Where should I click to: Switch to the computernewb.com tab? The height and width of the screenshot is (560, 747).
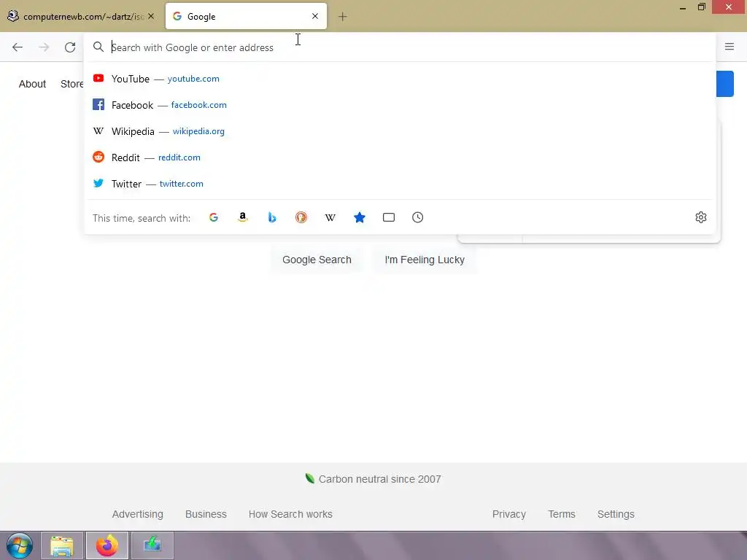pos(81,16)
